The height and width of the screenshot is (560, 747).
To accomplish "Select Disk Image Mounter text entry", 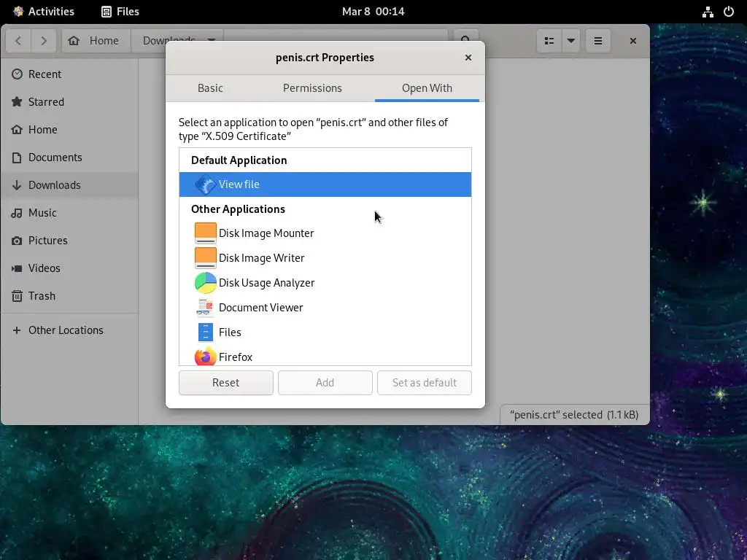I will 266,233.
